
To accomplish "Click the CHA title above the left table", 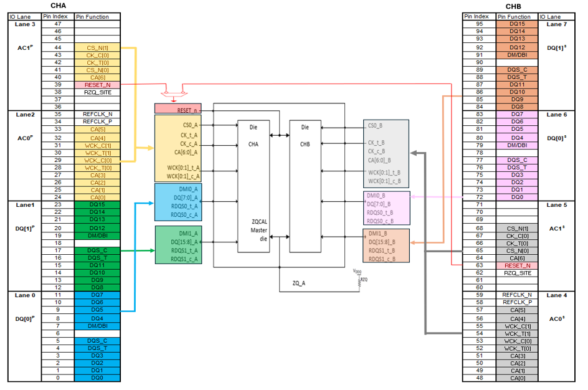I will [x=58, y=6].
